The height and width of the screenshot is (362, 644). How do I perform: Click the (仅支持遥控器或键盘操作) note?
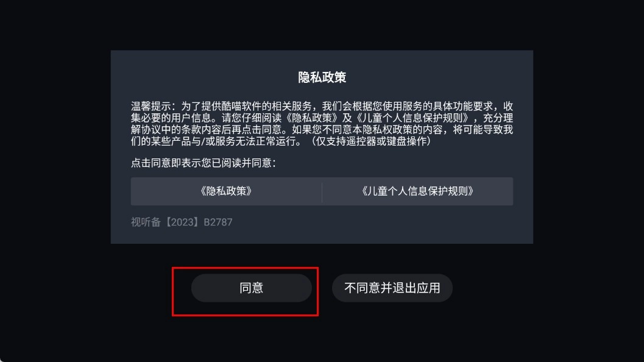[x=371, y=141]
